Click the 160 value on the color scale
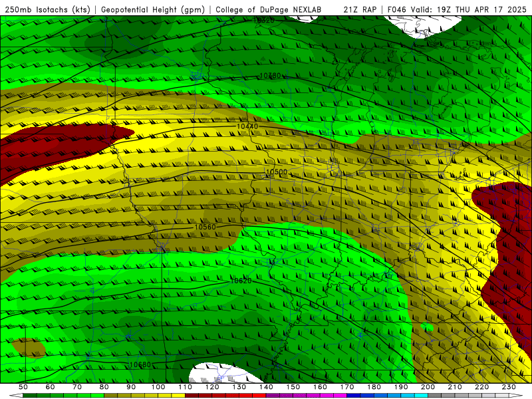This screenshot has height=399, width=532. coord(320,387)
